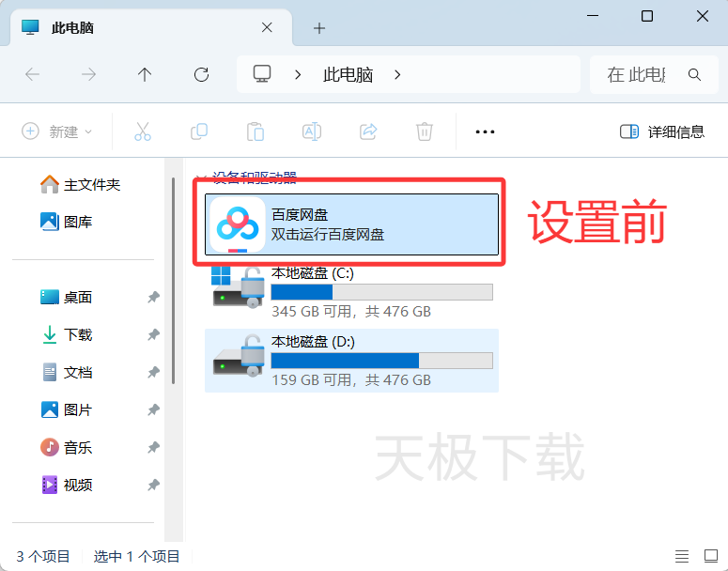Image resolution: width=728 pixels, height=571 pixels.
Task: Open 图库 in the sidebar
Action: [x=66, y=222]
